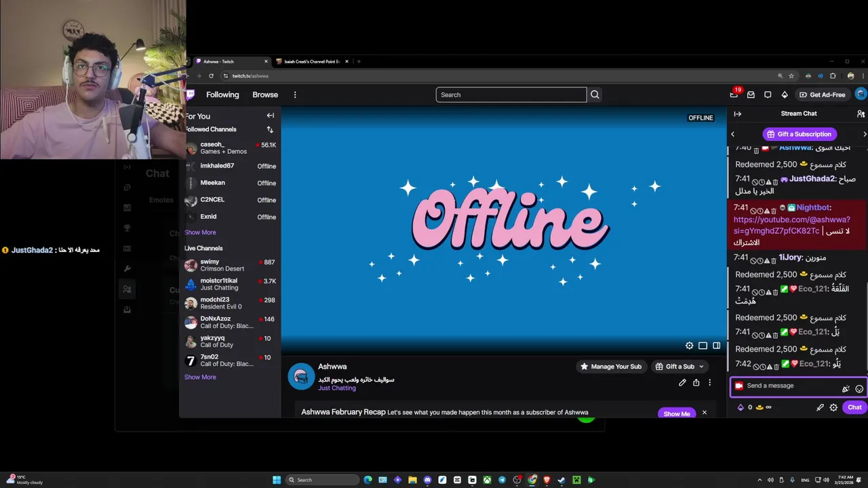Open the emote picker smiley icon

(859, 389)
